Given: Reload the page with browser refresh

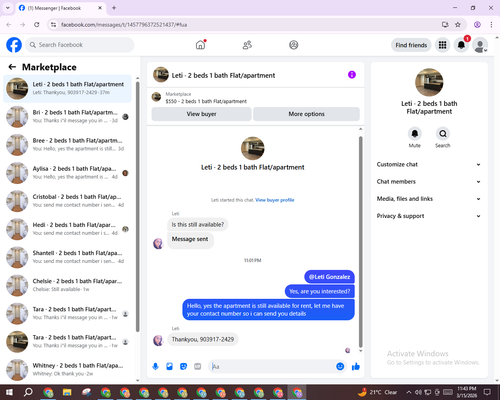Looking at the screenshot, I should (37, 24).
